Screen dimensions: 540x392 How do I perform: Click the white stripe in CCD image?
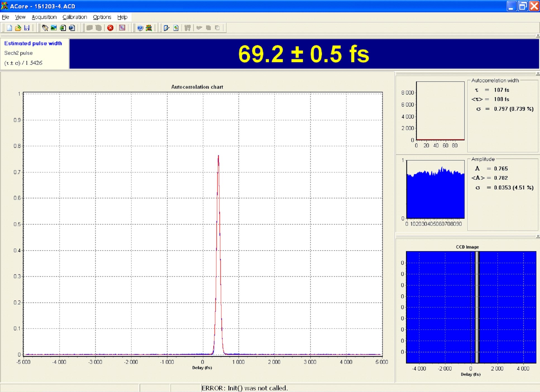tap(477, 307)
